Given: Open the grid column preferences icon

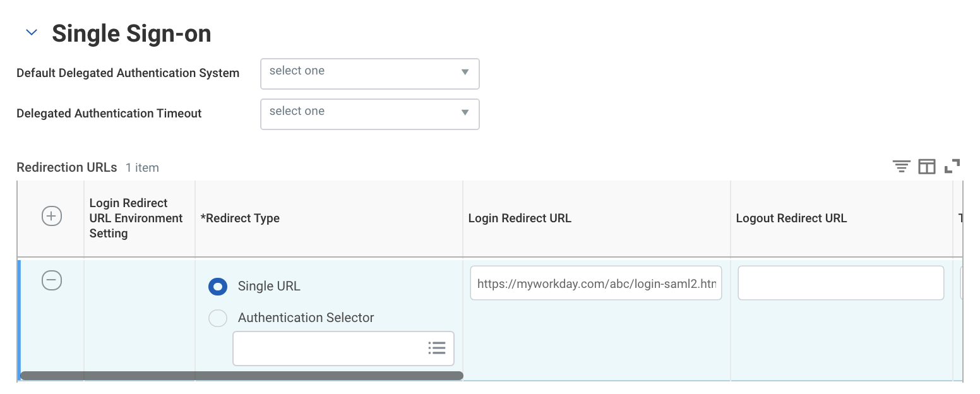Looking at the screenshot, I should (926, 166).
